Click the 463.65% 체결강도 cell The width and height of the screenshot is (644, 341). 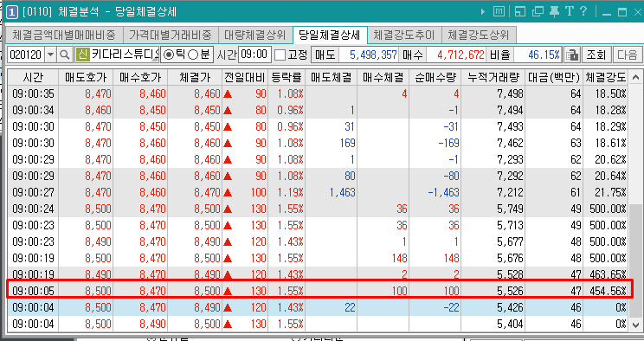point(606,274)
